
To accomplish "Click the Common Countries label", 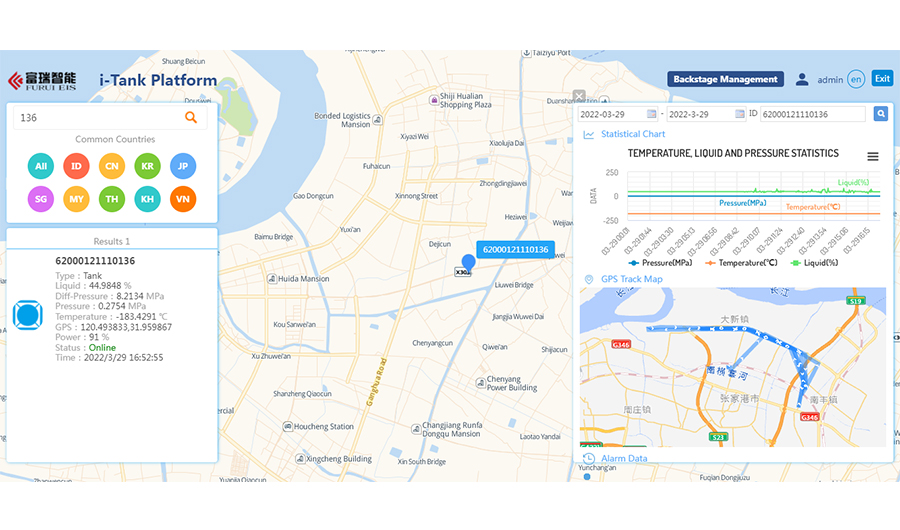I will pos(115,139).
